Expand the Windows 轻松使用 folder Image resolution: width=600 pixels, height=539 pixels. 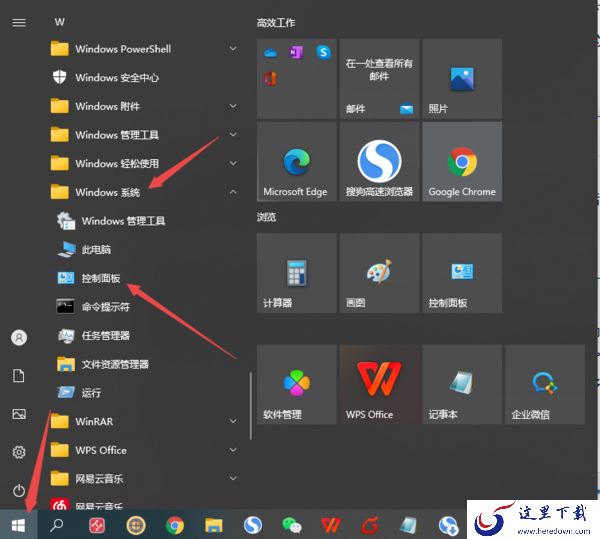(233, 163)
